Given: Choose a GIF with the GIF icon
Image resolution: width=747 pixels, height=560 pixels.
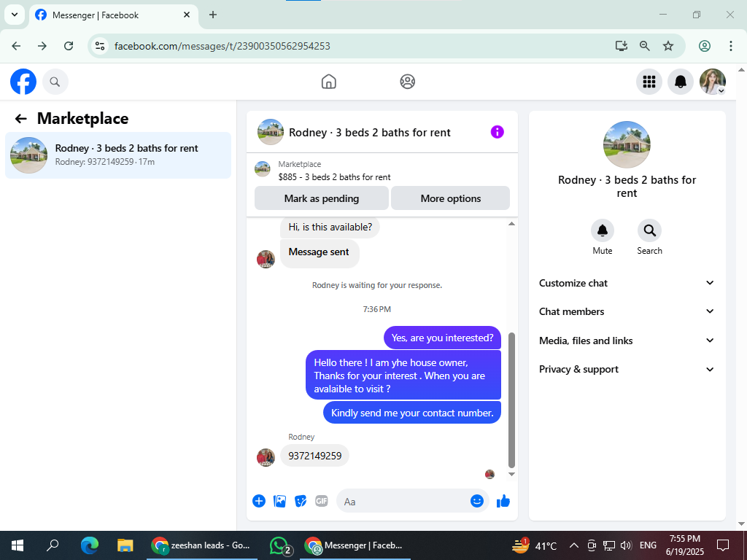Looking at the screenshot, I should tap(322, 501).
